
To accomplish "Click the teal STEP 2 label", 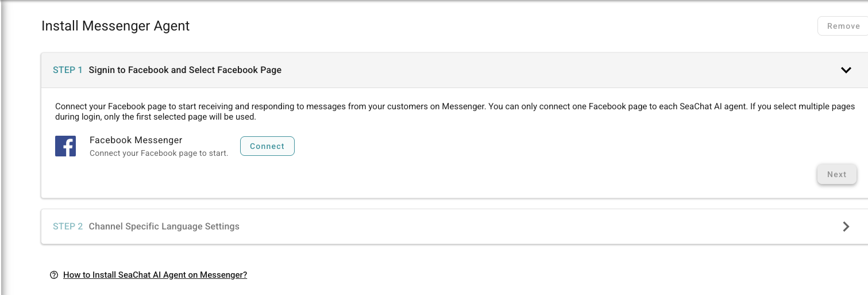I will click(68, 227).
